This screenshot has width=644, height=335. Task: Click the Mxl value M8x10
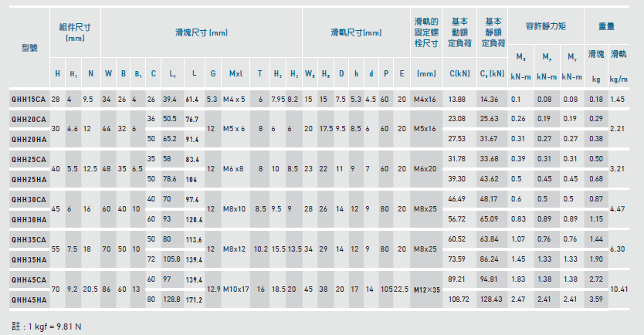point(234,209)
